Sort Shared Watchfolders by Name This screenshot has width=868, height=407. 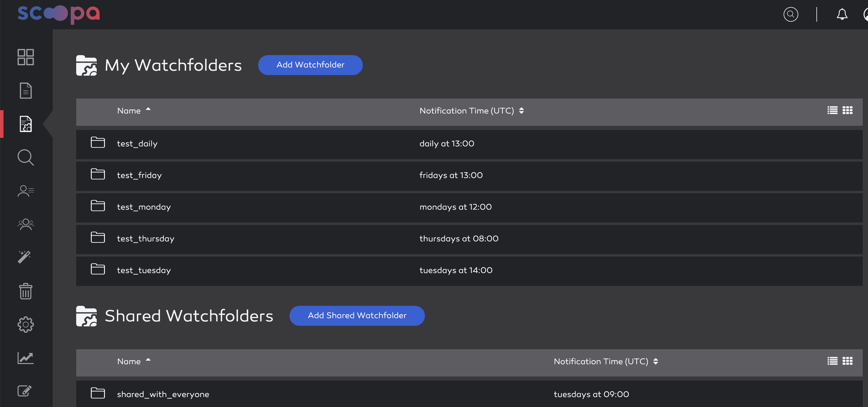[x=134, y=361]
